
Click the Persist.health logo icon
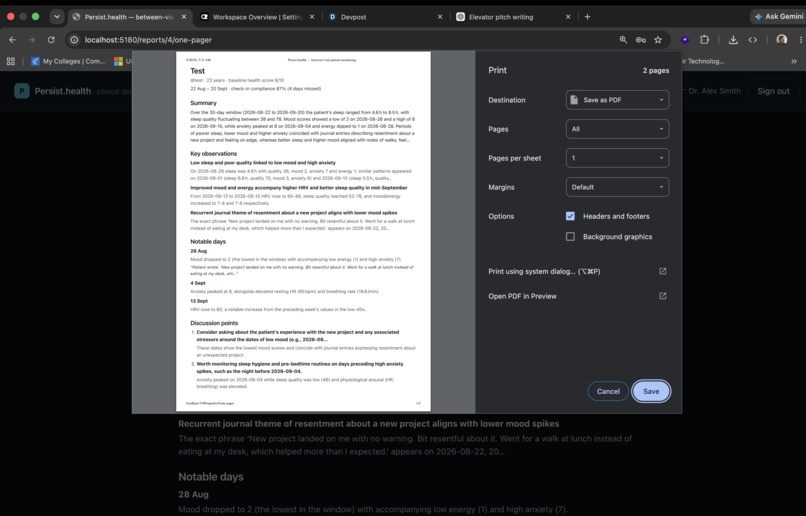[22, 91]
